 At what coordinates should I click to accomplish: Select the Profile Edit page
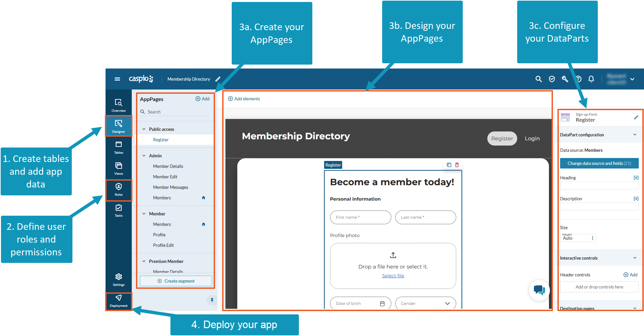163,245
